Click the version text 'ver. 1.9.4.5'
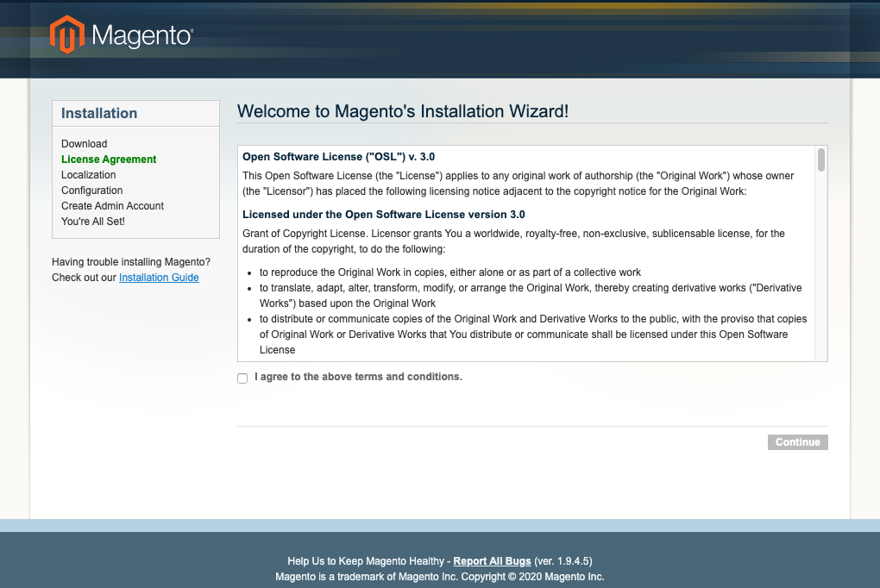 point(563,561)
